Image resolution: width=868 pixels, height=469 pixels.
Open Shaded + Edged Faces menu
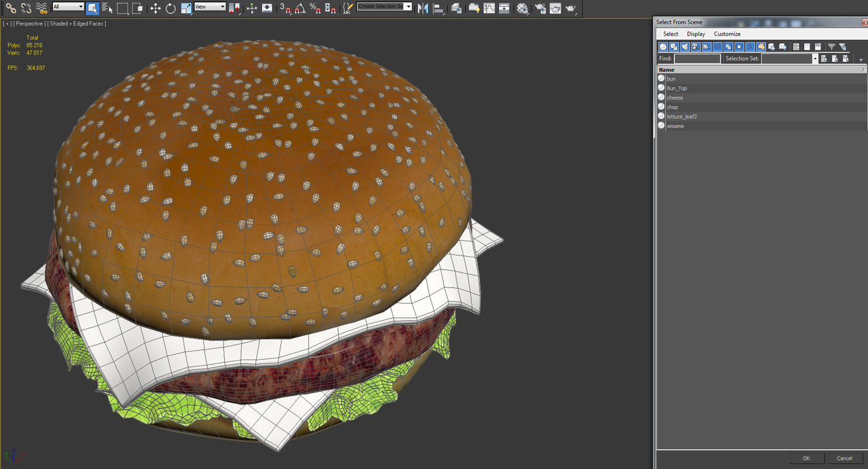pos(77,23)
